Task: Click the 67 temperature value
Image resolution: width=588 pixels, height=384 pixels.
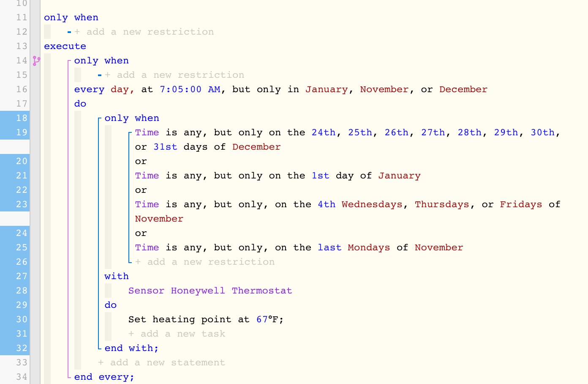Action: point(262,319)
